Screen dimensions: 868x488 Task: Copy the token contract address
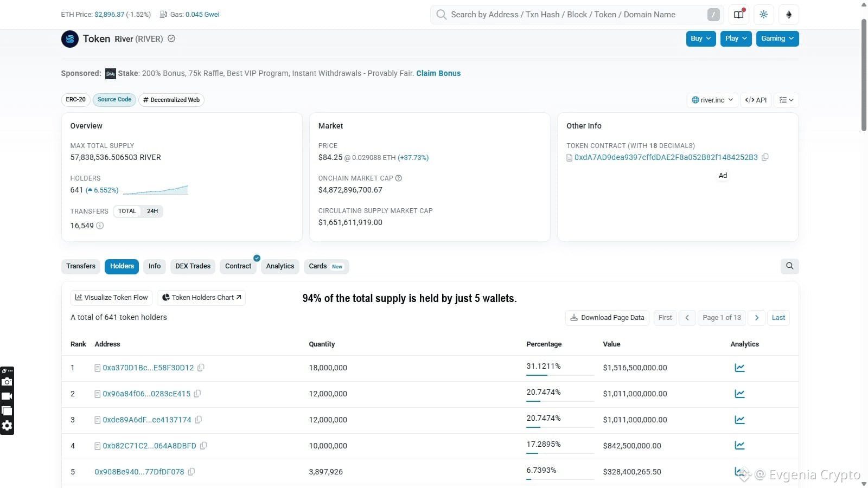coord(765,157)
